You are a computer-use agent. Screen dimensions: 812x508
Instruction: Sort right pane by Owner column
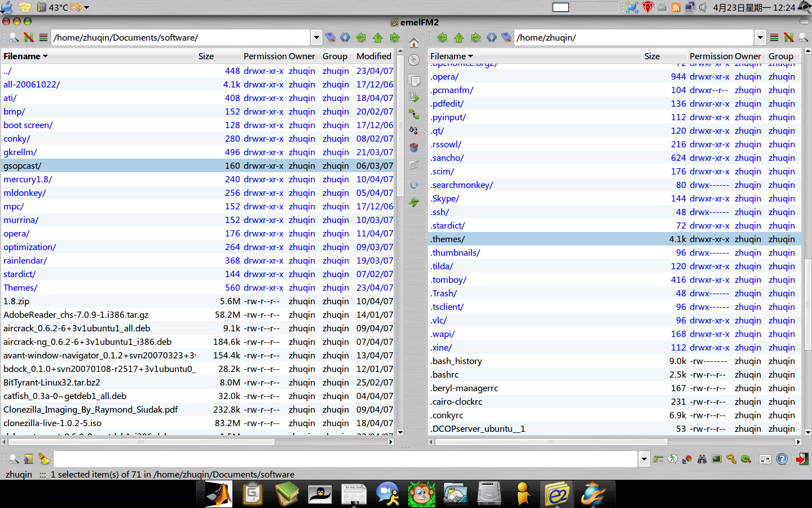click(748, 56)
